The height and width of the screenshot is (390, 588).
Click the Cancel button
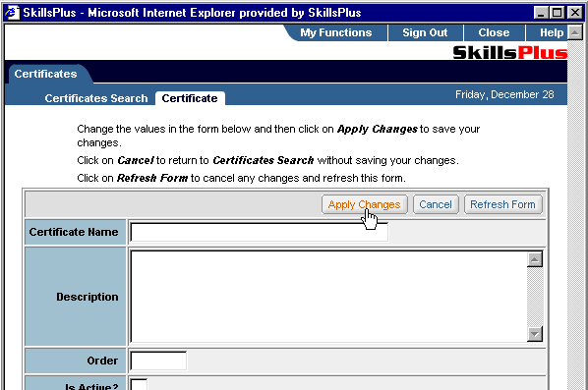coord(436,204)
